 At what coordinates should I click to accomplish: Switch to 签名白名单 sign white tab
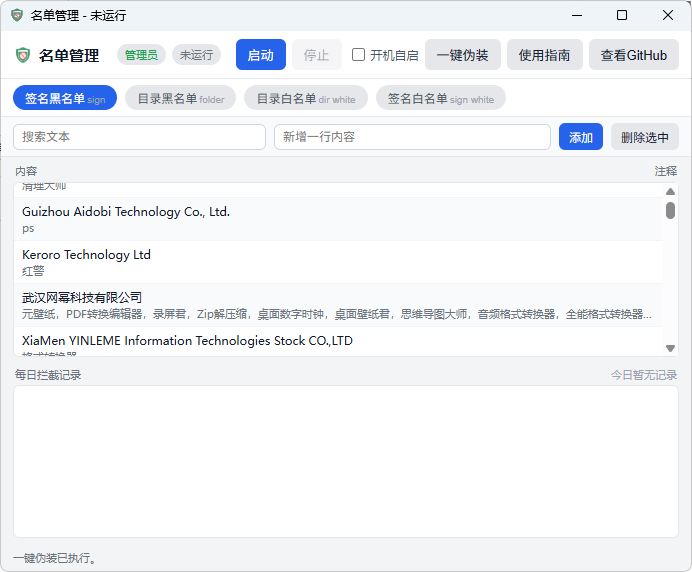(440, 98)
